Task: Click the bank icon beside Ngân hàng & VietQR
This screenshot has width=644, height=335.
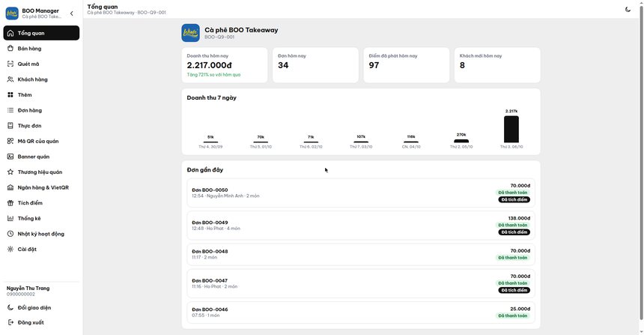Action: point(10,187)
